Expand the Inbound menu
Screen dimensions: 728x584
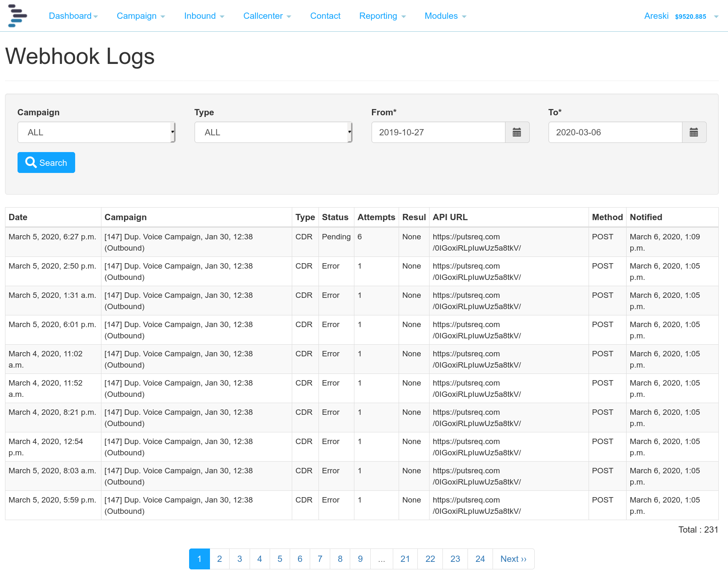click(x=204, y=16)
